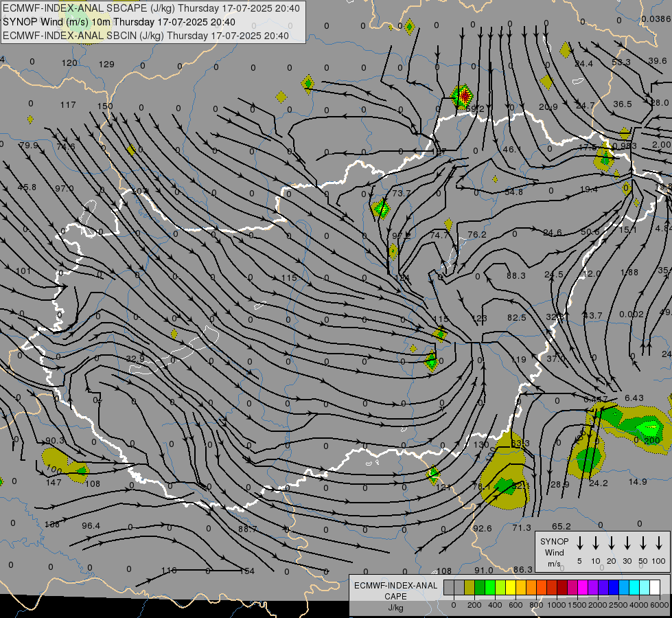
Task: Click the '39.6' value on the map
Action: pyautogui.click(x=658, y=61)
